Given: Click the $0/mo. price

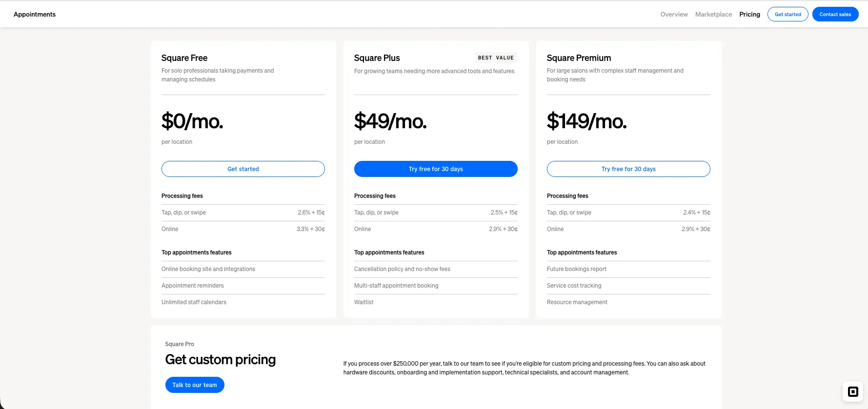Looking at the screenshot, I should coord(192,121).
